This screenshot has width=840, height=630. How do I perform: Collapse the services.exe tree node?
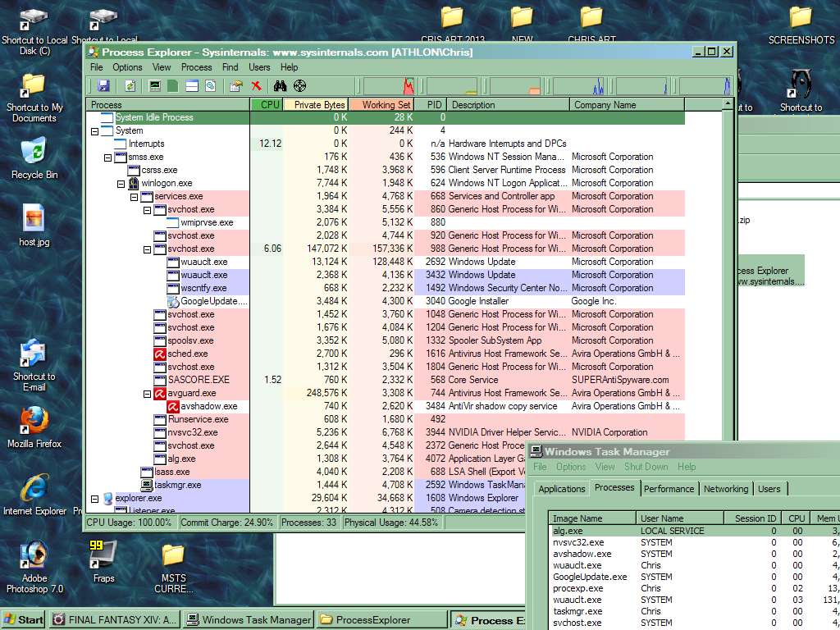(x=135, y=196)
